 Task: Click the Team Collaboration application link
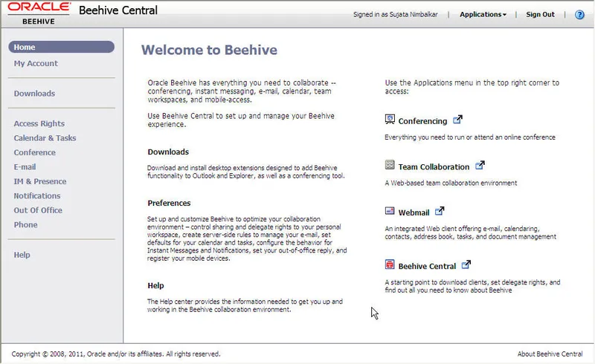(x=434, y=167)
